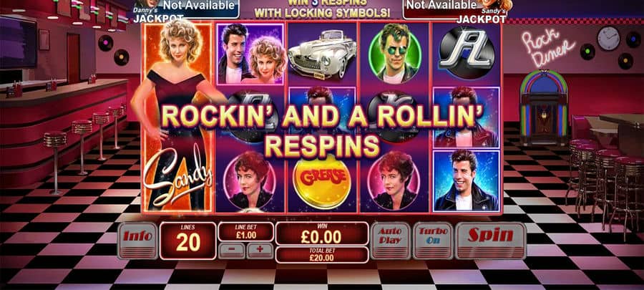
Task: Click the red-haired woman symbol on second reel
Action: (x=250, y=180)
